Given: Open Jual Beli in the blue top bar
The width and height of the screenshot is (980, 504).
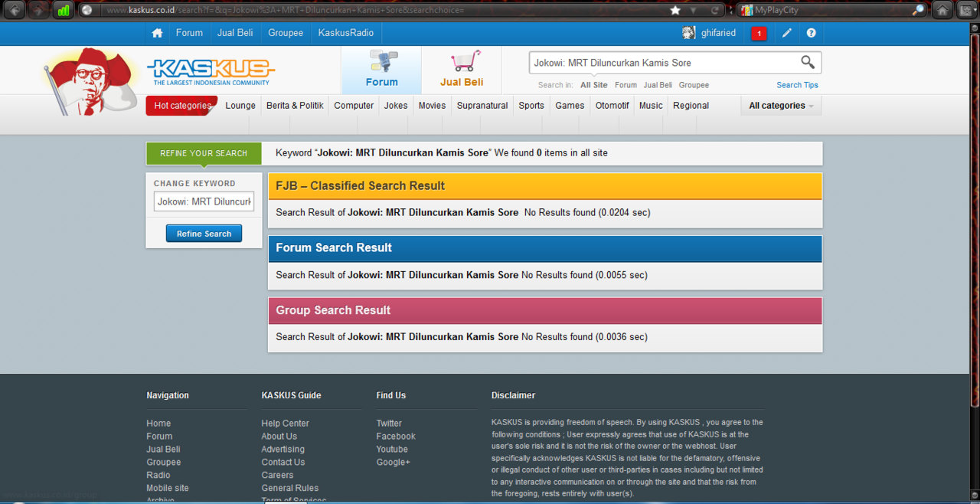Looking at the screenshot, I should coord(236,33).
